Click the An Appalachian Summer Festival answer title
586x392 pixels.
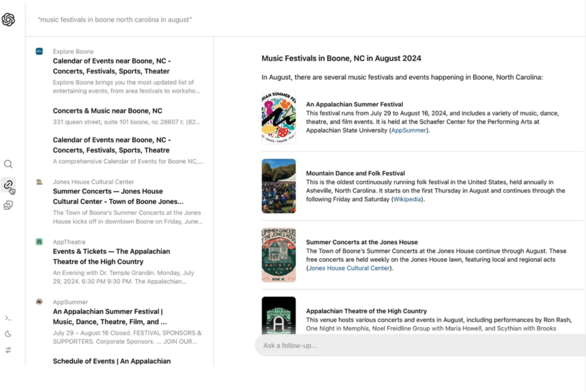point(355,104)
